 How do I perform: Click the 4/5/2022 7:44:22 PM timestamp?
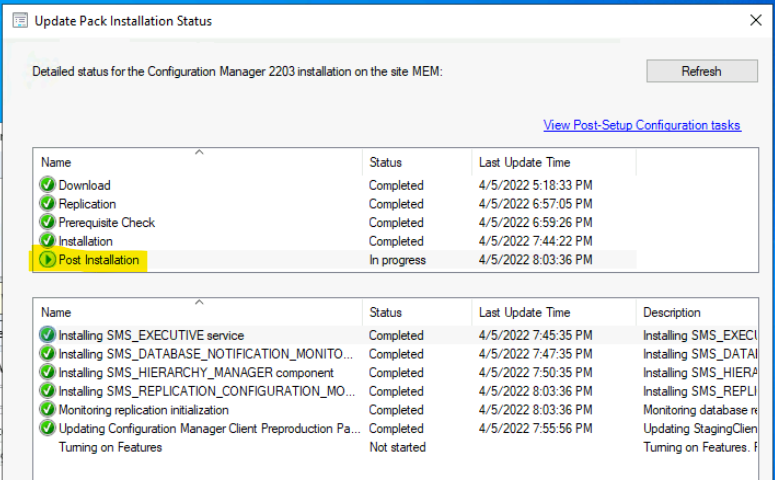(x=535, y=241)
